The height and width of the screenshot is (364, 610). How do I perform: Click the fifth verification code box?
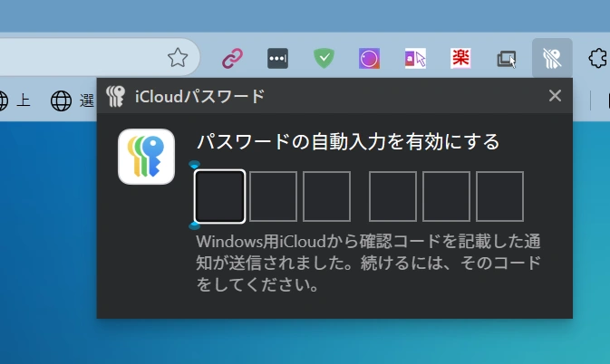(x=446, y=196)
